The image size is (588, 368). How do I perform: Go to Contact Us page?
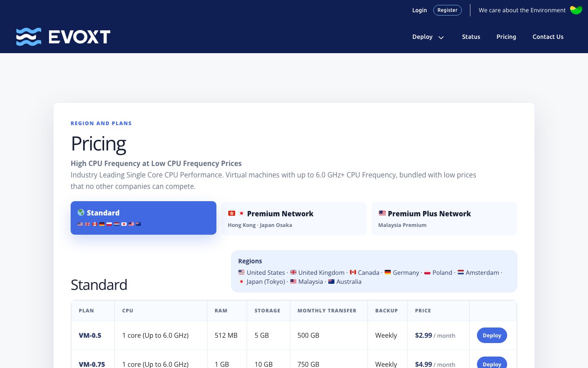pyautogui.click(x=548, y=37)
